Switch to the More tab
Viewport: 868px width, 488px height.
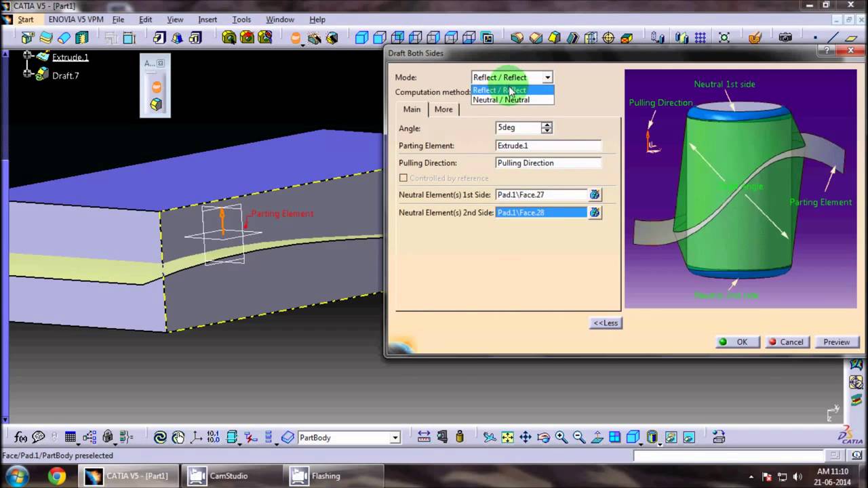click(443, 109)
